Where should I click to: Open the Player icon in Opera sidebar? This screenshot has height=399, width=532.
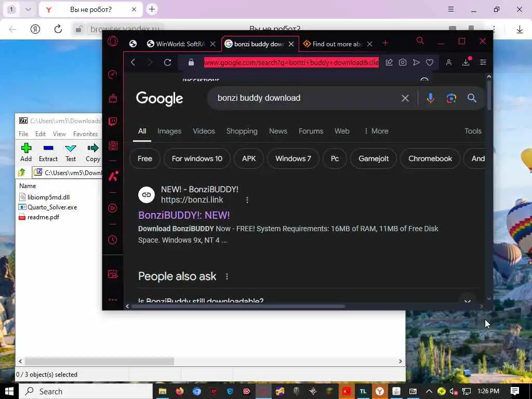pyautogui.click(x=113, y=208)
